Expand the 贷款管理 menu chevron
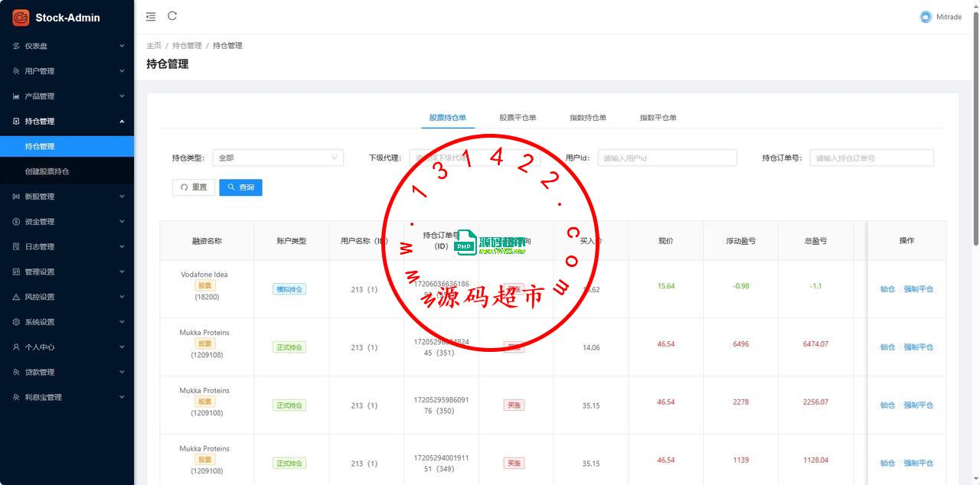 pos(122,372)
